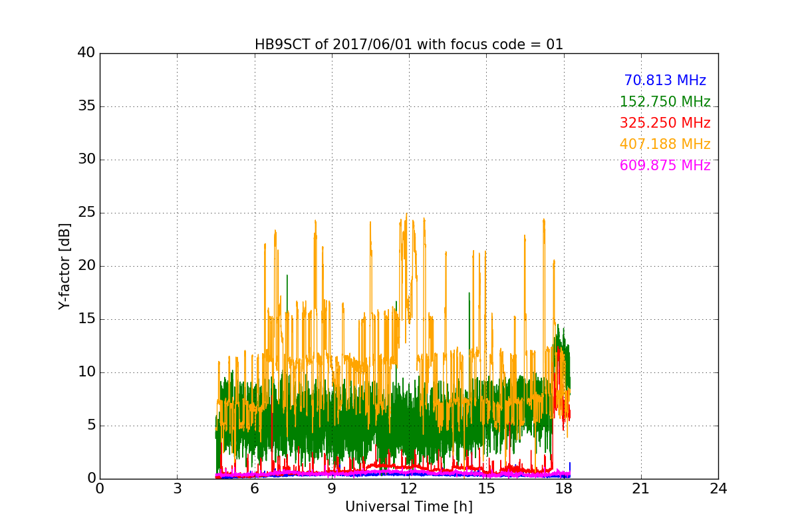Click the y-axis tick label 35
This screenshot has width=798, height=532.
(x=86, y=106)
